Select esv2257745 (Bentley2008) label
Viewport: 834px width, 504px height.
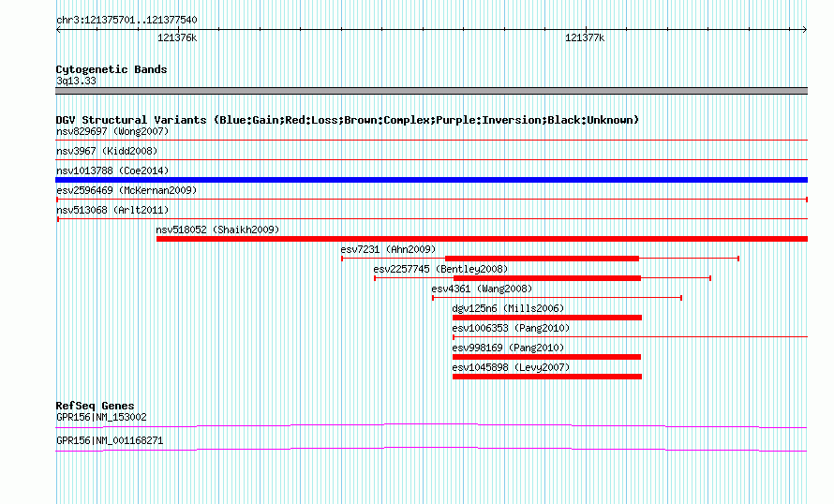440,269
